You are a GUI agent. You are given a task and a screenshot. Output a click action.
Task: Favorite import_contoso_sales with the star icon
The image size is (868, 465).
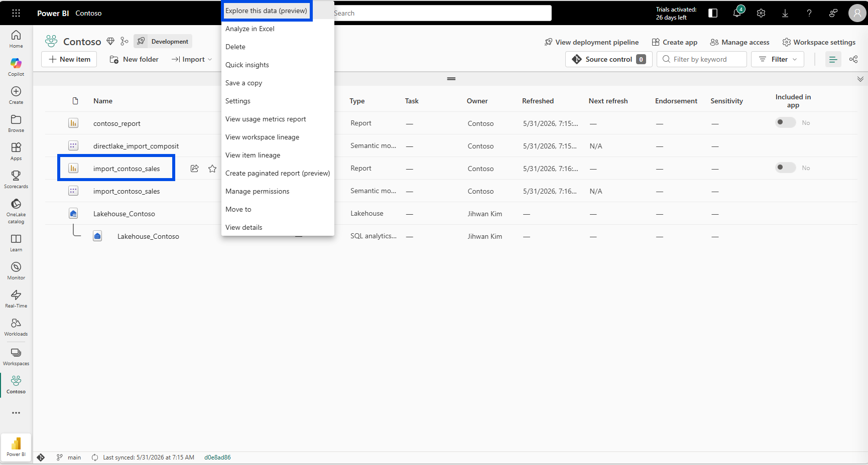coord(212,169)
